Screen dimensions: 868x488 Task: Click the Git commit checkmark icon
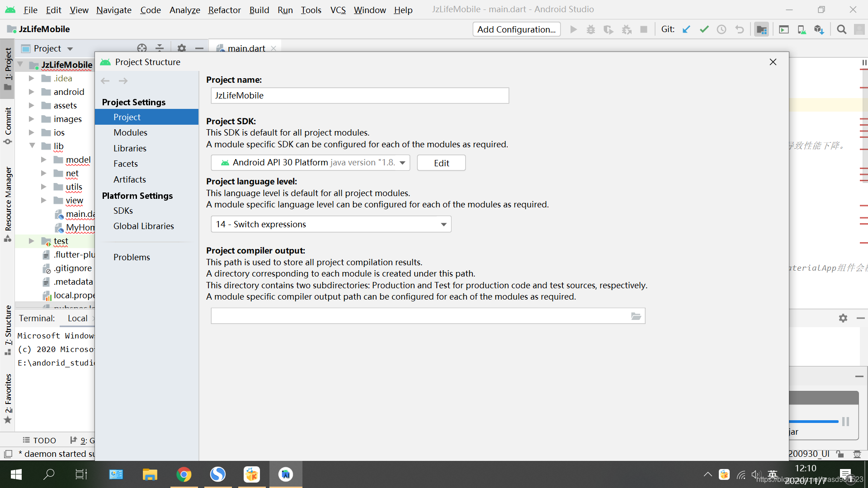point(704,29)
